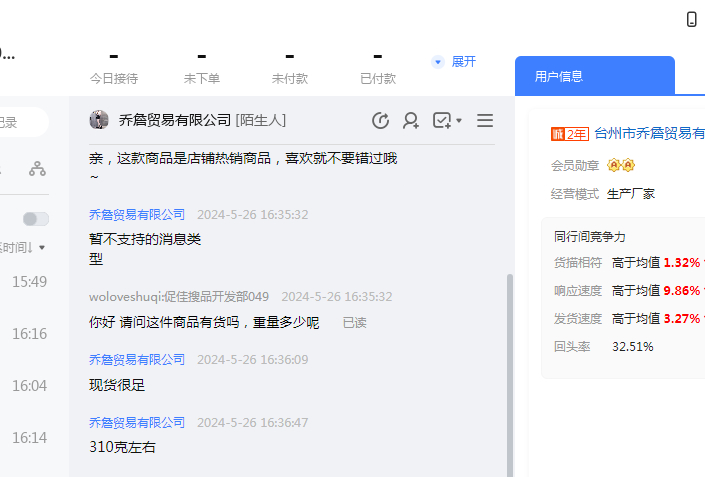Expand the stats panel with 展开
Screen dimensions: 705x477
[x=454, y=62]
